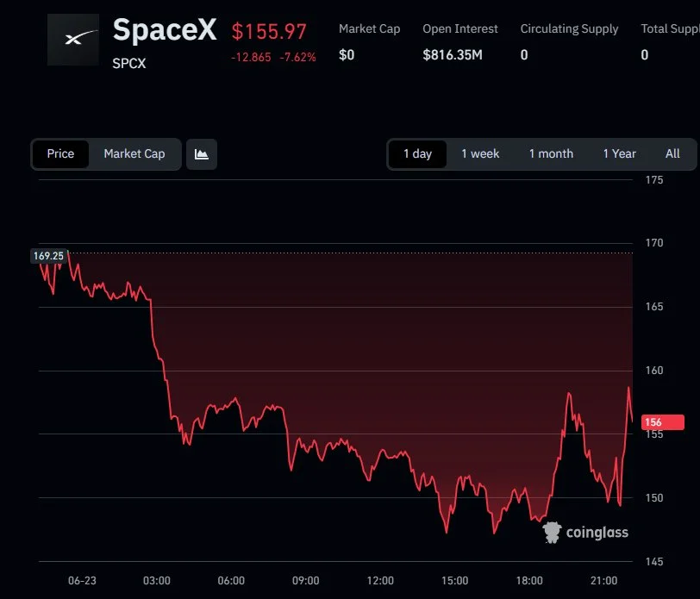Select the Price tab
The width and height of the screenshot is (700, 599).
click(60, 154)
